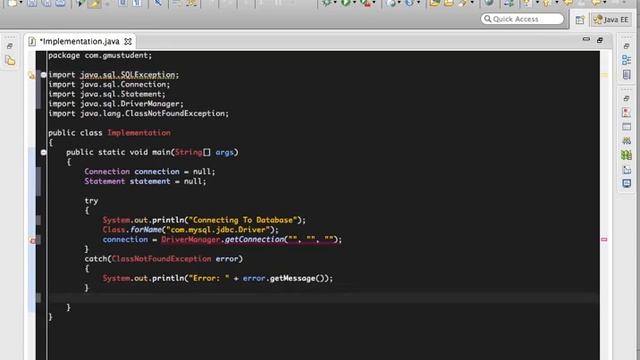The width and height of the screenshot is (640, 360).
Task: Collapse the import statements fold
Action: tap(44, 75)
